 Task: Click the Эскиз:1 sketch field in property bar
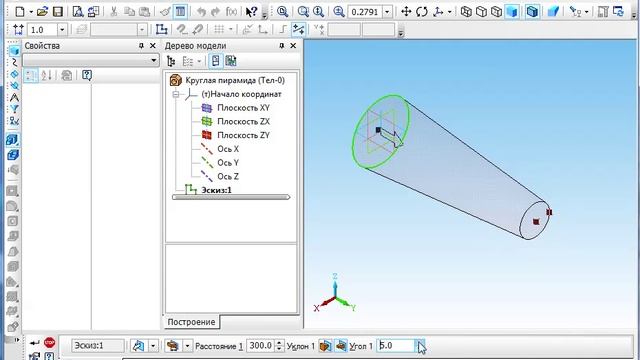[98, 346]
